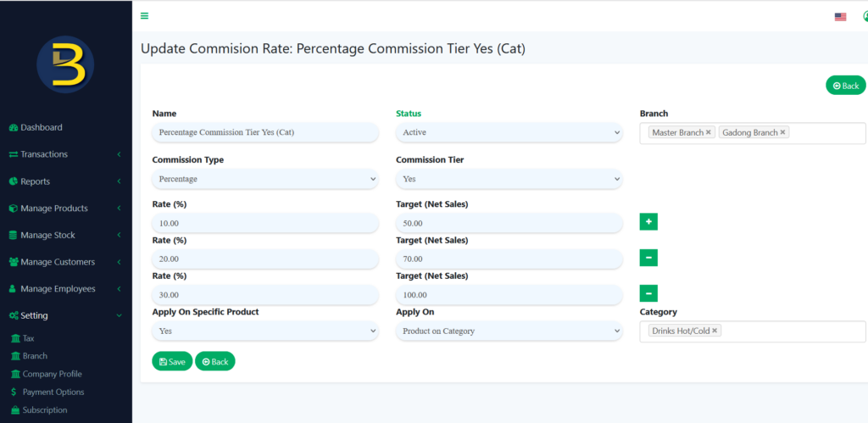The height and width of the screenshot is (423, 868).
Task: Click the 50.00 Target Net Sales field
Action: 509,223
